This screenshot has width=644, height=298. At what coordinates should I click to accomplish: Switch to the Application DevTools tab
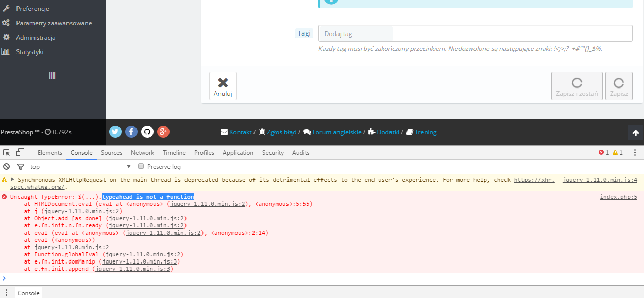(x=238, y=153)
